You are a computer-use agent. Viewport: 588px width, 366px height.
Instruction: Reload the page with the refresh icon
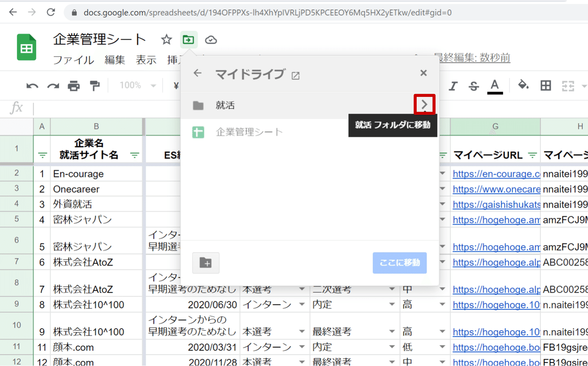51,12
